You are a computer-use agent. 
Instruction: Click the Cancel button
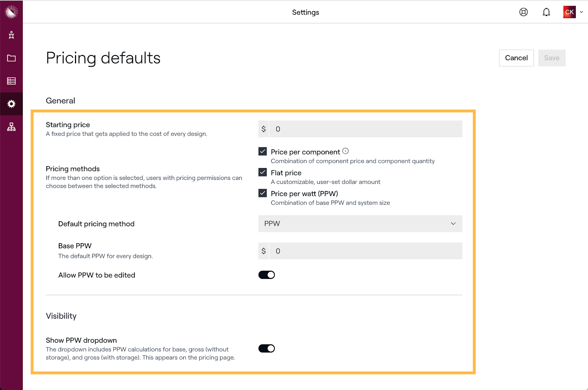pyautogui.click(x=516, y=58)
